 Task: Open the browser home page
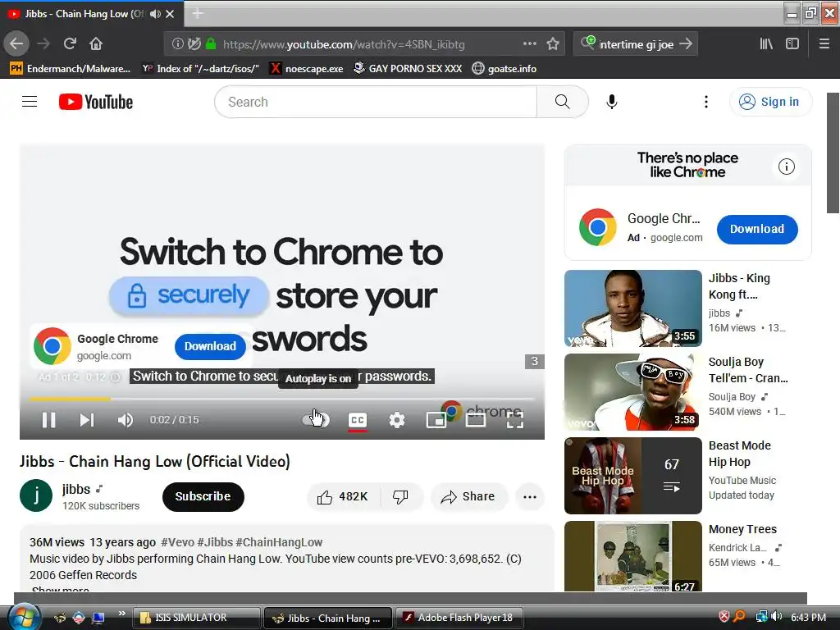pyautogui.click(x=96, y=44)
